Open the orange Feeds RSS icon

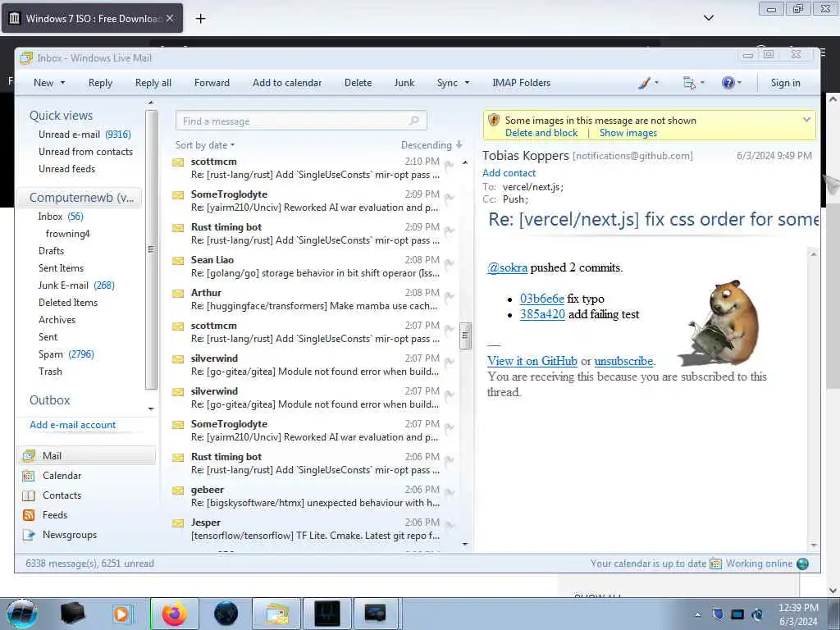(29, 515)
